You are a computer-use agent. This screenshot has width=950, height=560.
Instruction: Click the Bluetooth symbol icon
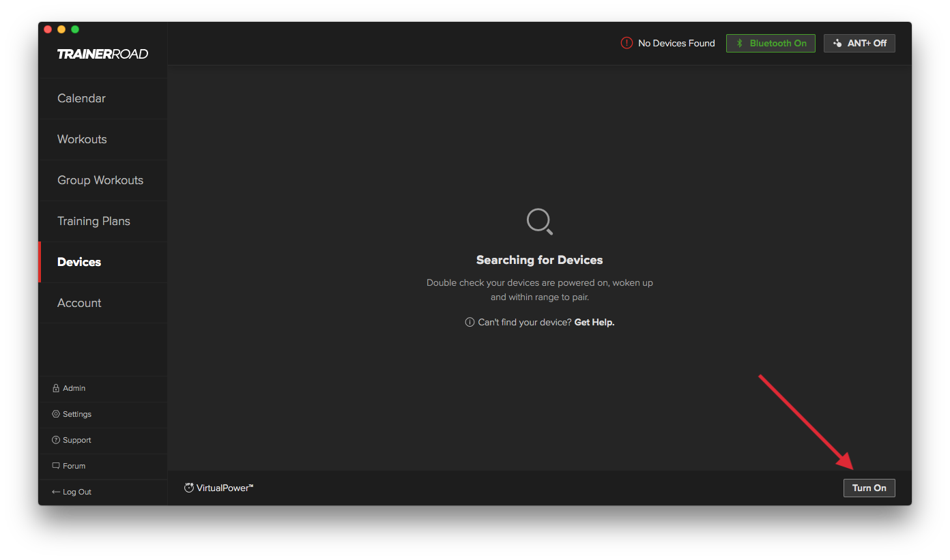pyautogui.click(x=739, y=43)
